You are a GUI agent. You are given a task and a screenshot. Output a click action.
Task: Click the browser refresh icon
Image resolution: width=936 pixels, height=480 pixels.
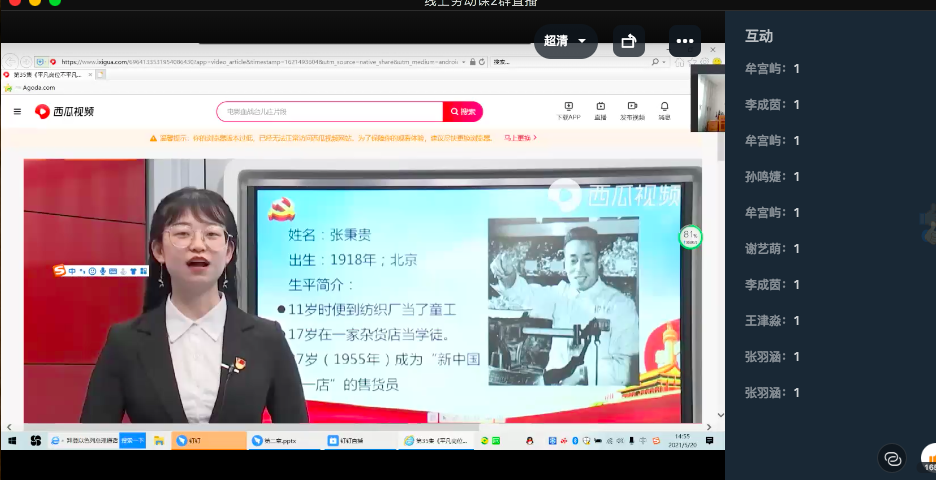coord(482,61)
